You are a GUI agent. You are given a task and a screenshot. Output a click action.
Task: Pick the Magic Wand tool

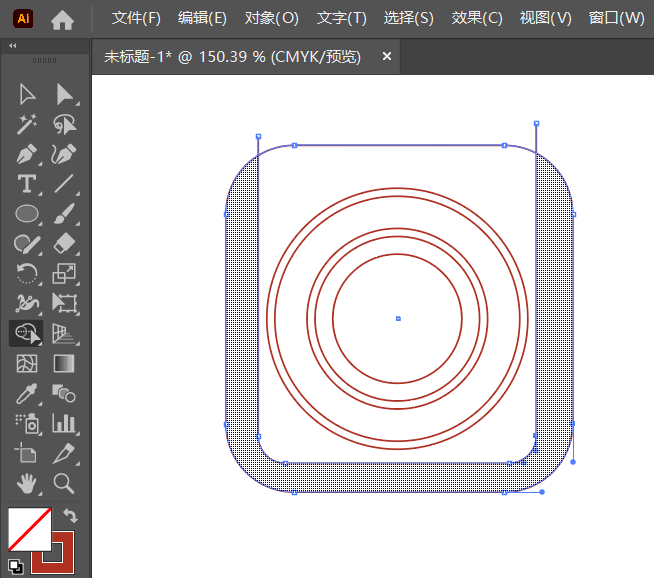pyautogui.click(x=27, y=124)
